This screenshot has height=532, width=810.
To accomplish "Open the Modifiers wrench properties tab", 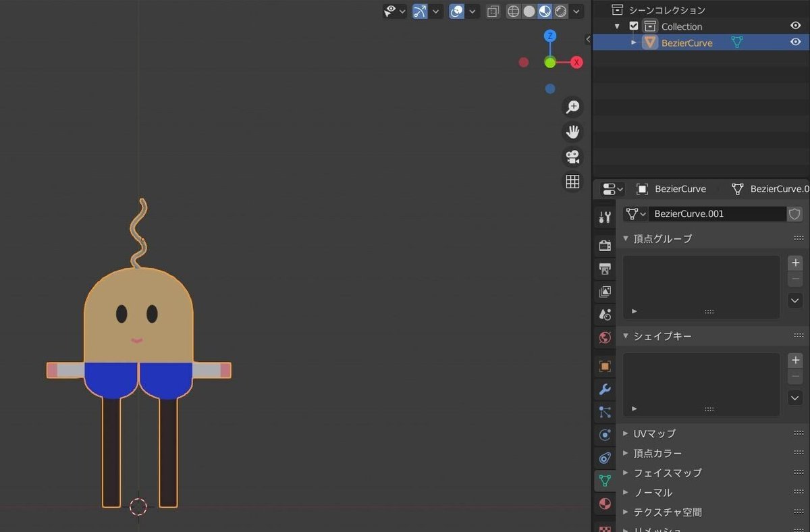I will point(605,390).
